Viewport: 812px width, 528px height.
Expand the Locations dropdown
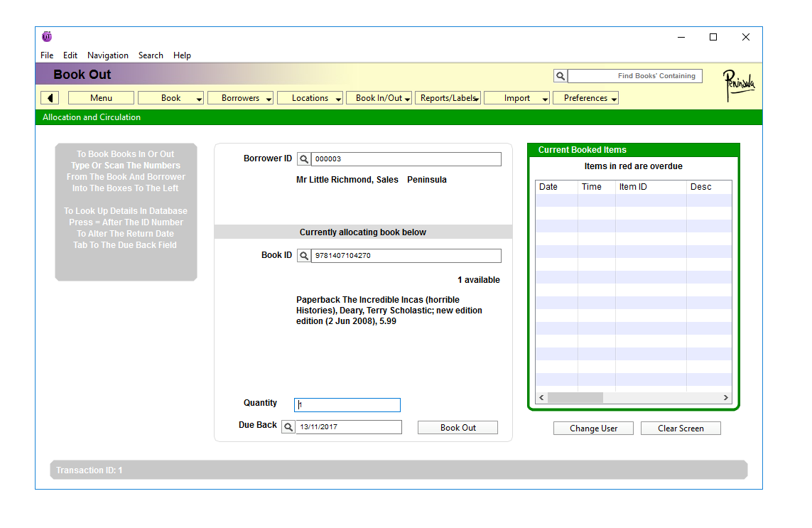point(310,98)
